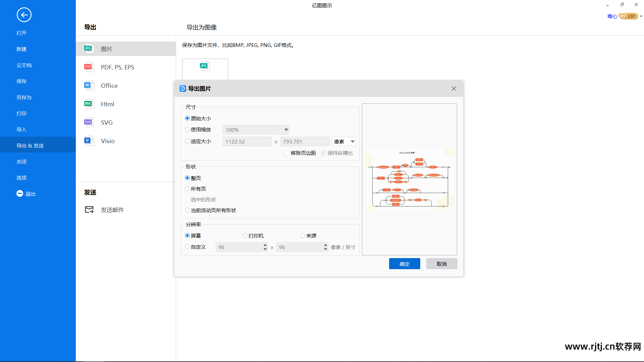Open the 使用缩放 percentage dropdown
The image size is (644, 362).
tap(286, 129)
